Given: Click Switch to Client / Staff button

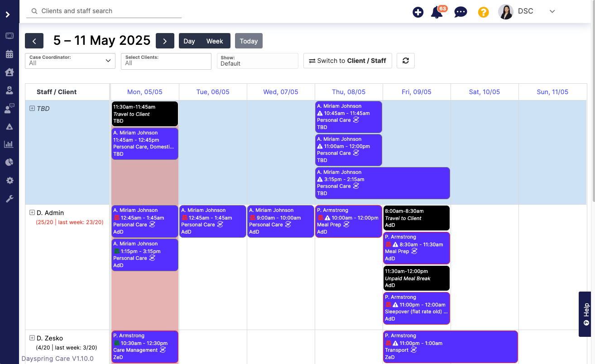Looking at the screenshot, I should 348,61.
